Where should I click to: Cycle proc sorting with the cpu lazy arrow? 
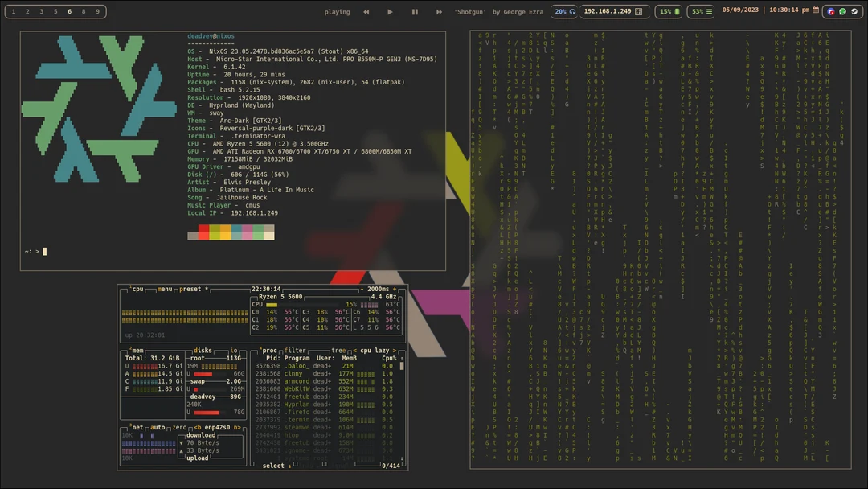395,351
